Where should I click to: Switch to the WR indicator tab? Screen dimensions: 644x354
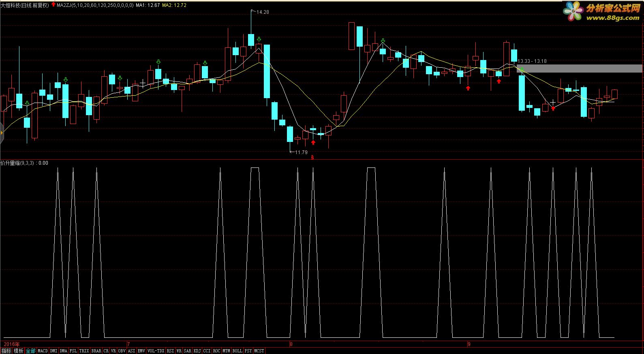click(x=179, y=351)
